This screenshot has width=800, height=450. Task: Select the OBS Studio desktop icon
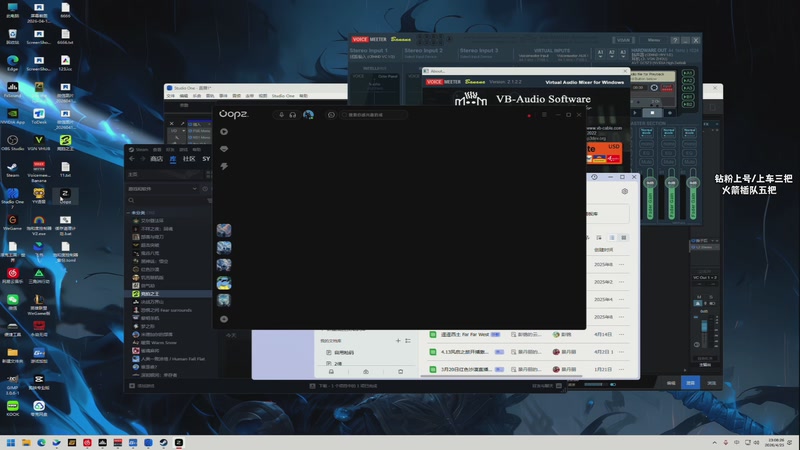click(13, 142)
